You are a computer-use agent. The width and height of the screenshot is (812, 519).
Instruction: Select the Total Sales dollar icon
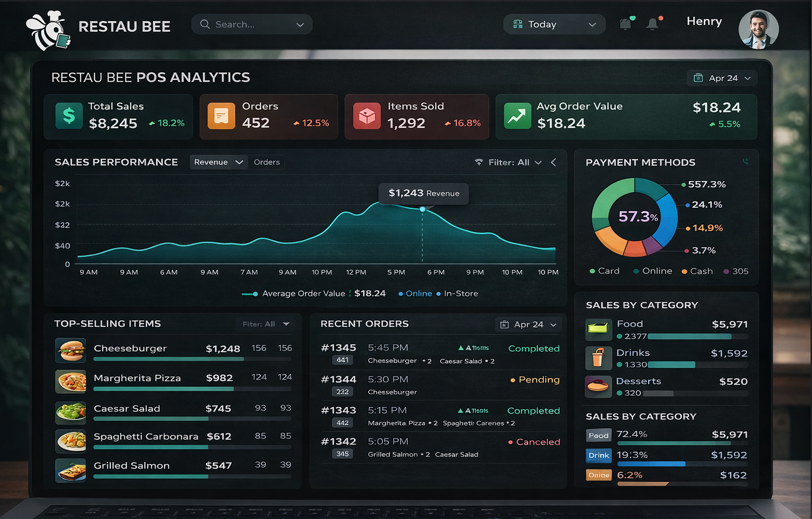(68, 116)
